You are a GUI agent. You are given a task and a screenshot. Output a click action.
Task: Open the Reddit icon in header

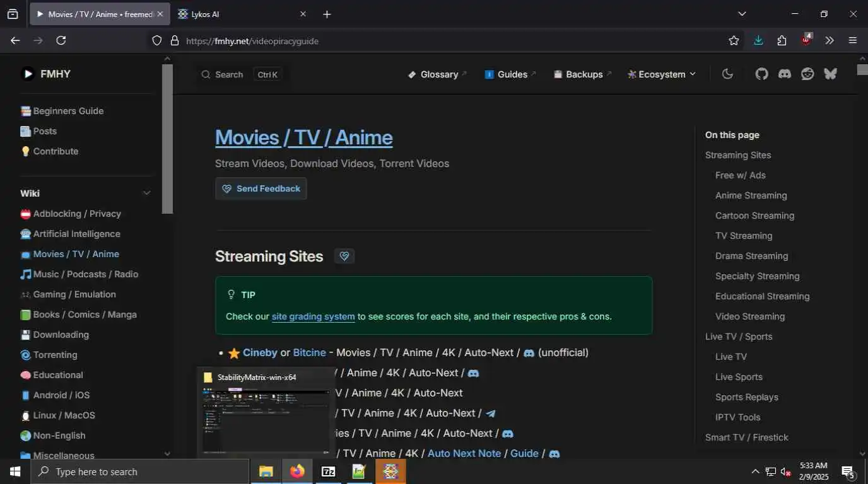tap(807, 74)
